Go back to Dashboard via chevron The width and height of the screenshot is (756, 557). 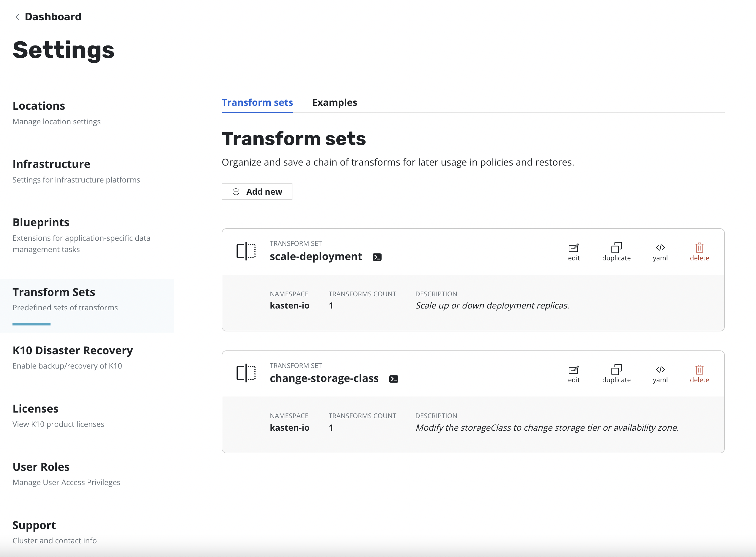17,17
